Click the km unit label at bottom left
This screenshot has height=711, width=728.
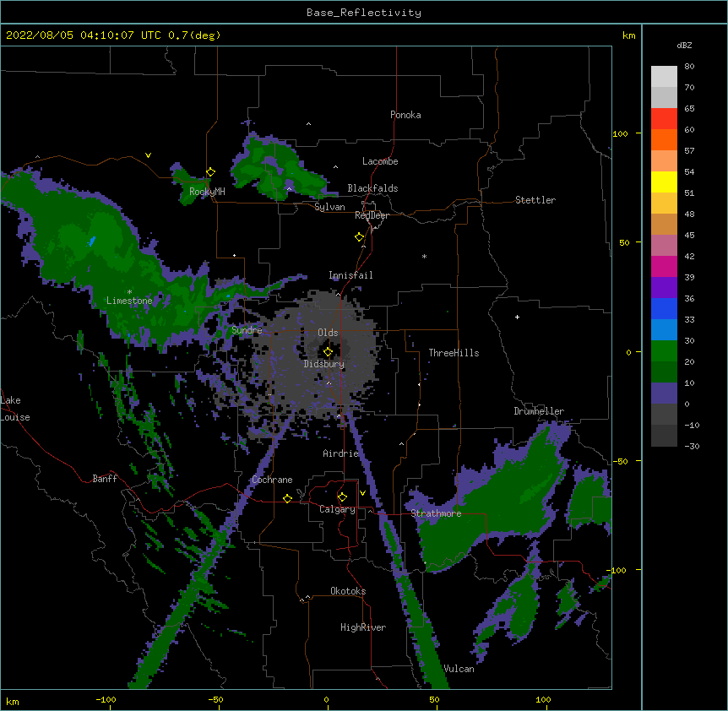[13, 701]
